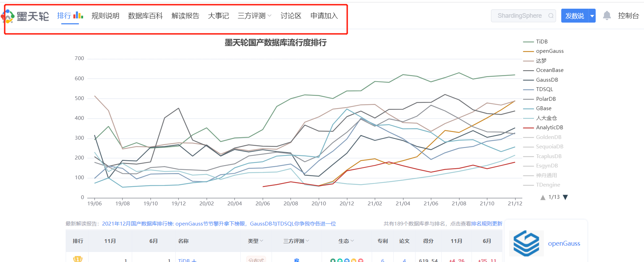Go to 数据库百科 page
Image resolution: width=644 pixels, height=262 pixels.
tap(145, 16)
